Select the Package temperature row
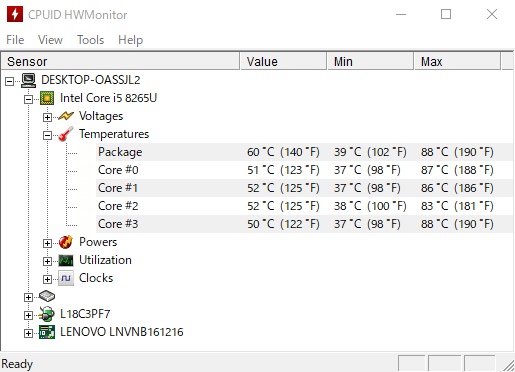This screenshot has width=515, height=372. pyautogui.click(x=304, y=152)
